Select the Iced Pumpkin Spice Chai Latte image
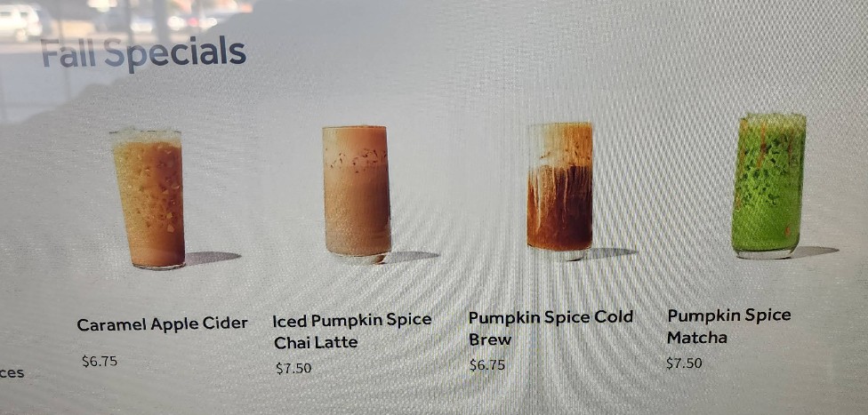 (357, 194)
